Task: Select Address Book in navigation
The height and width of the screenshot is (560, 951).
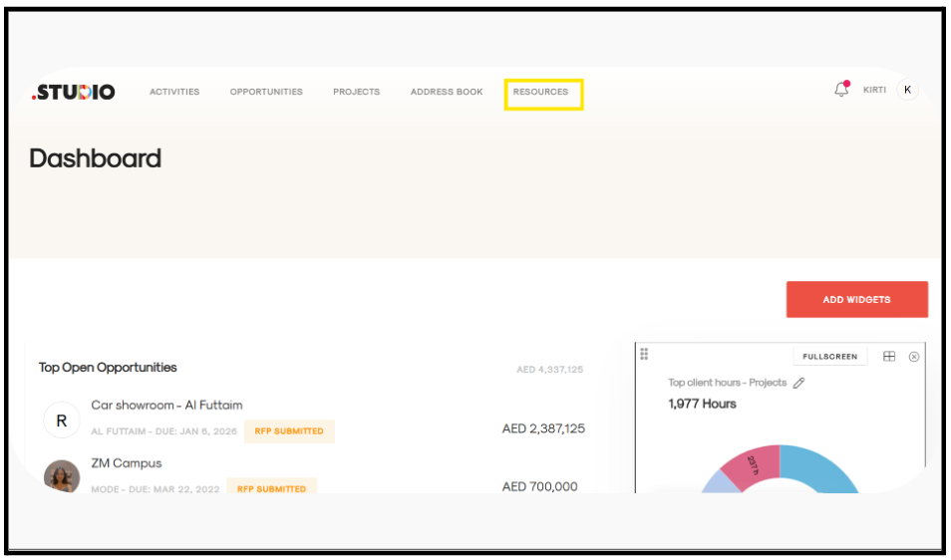Action: [447, 92]
